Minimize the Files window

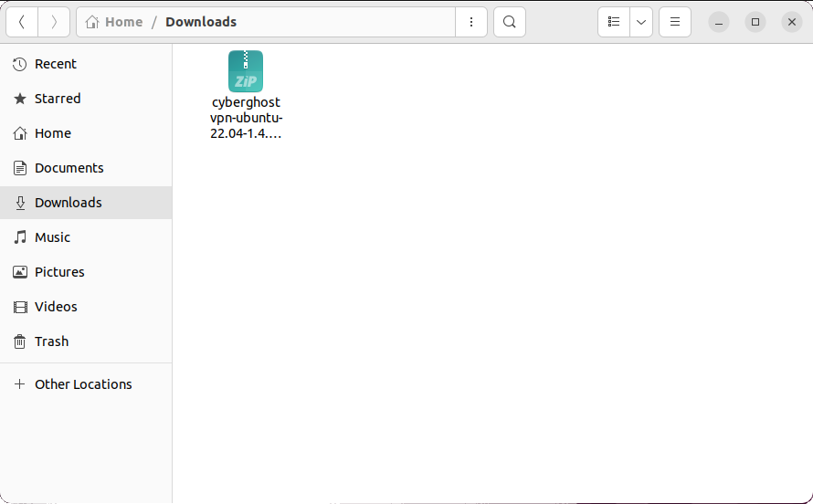[719, 22]
